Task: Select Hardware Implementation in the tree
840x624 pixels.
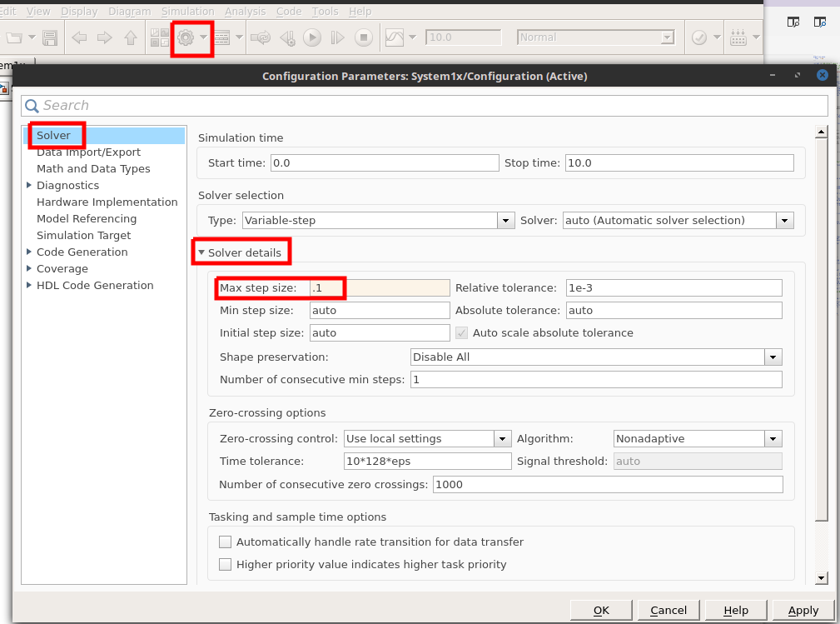Action: point(107,202)
